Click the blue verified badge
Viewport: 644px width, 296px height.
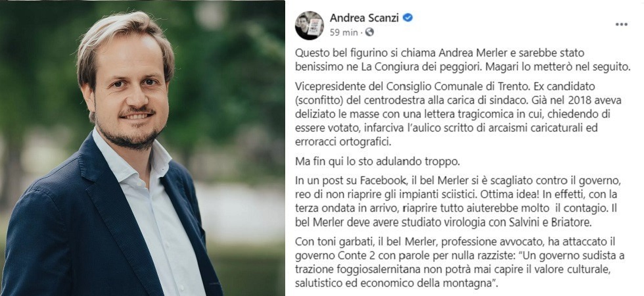pos(408,17)
